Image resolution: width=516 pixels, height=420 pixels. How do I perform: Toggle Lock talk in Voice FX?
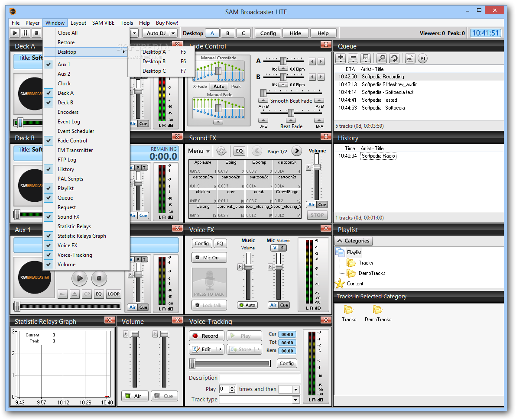209,305
